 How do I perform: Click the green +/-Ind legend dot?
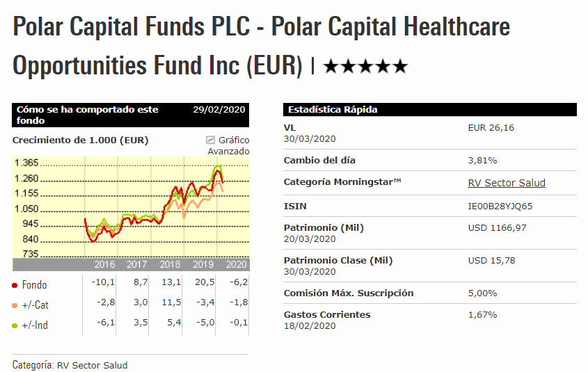(x=15, y=325)
